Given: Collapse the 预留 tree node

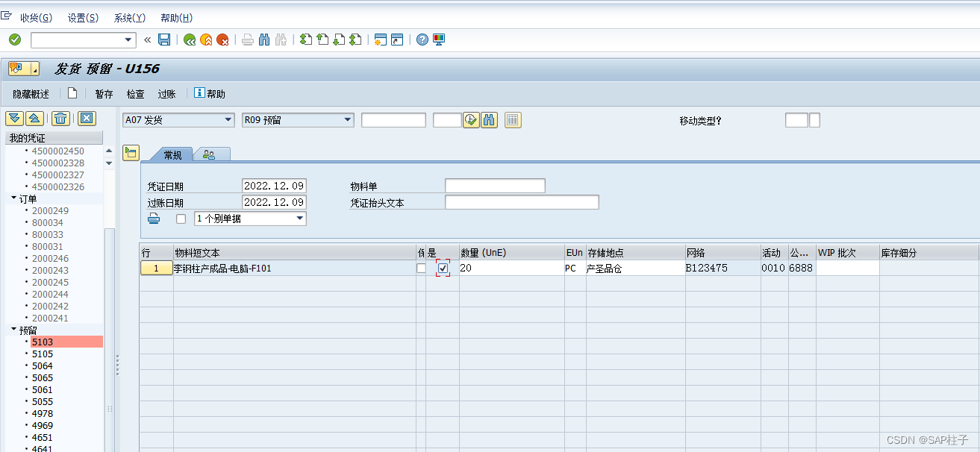Looking at the screenshot, I should pos(13,330).
